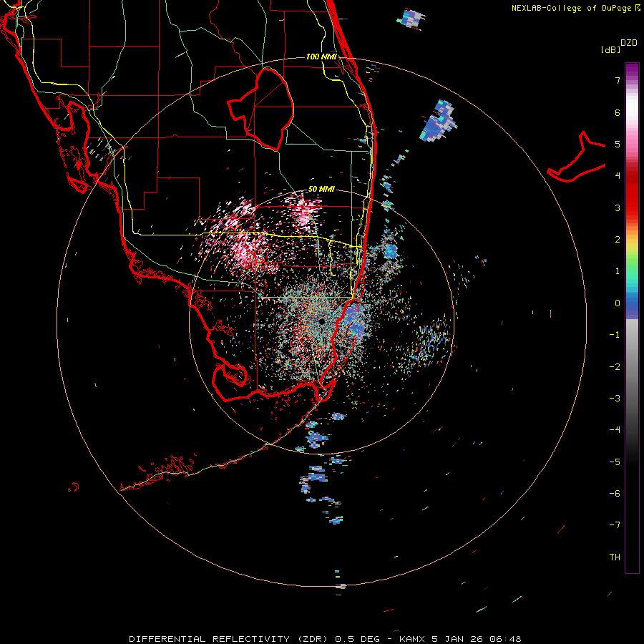Click the [dB] unit label
Image resolution: width=644 pixels, height=644 pixels.
610,49
